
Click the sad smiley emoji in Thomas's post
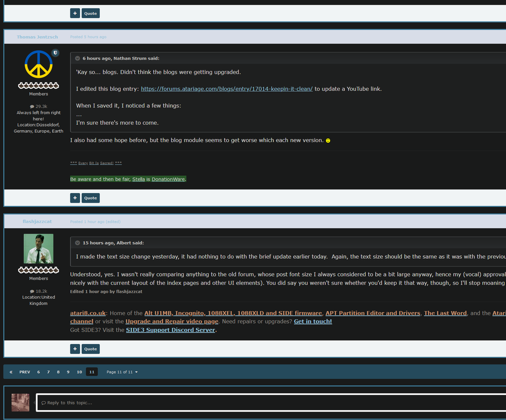click(x=328, y=141)
